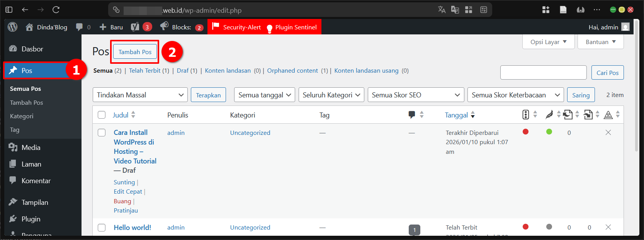Click Buang to trash the draft

122,201
